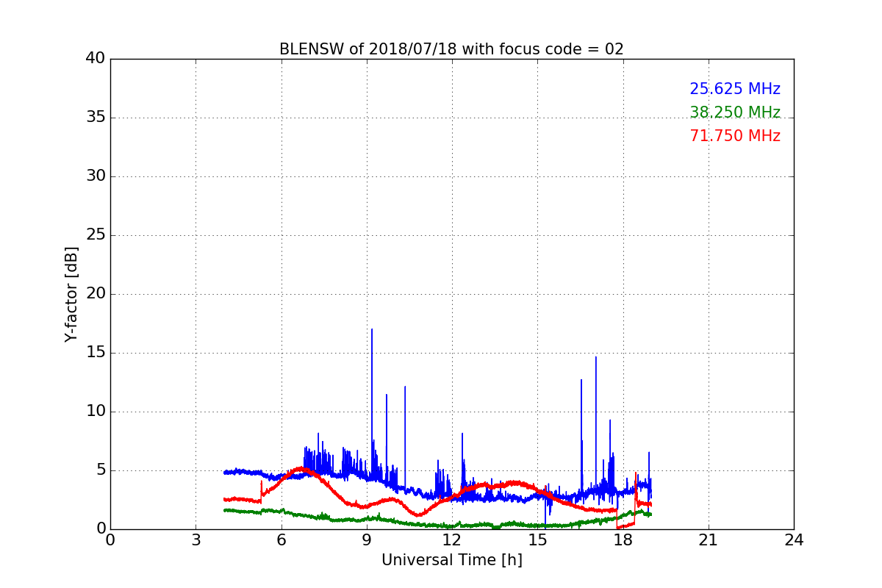
Task: Click the x-axis tick label "3"
Action: click(x=196, y=540)
